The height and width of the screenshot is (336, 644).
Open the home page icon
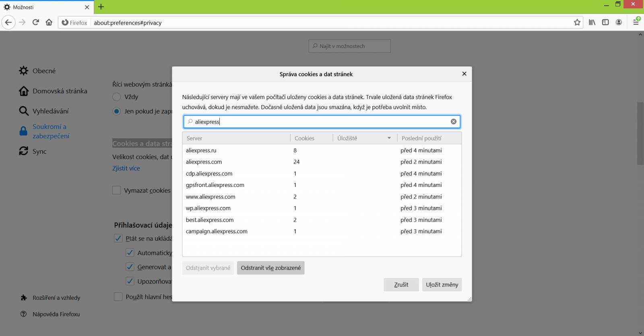pyautogui.click(x=49, y=23)
